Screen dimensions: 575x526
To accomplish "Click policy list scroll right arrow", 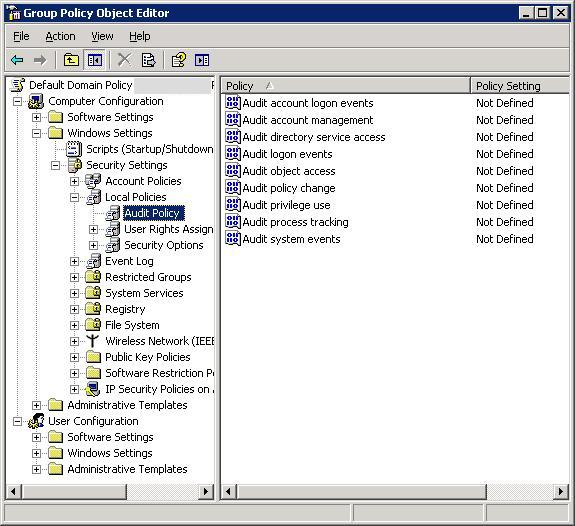I will [x=561, y=492].
